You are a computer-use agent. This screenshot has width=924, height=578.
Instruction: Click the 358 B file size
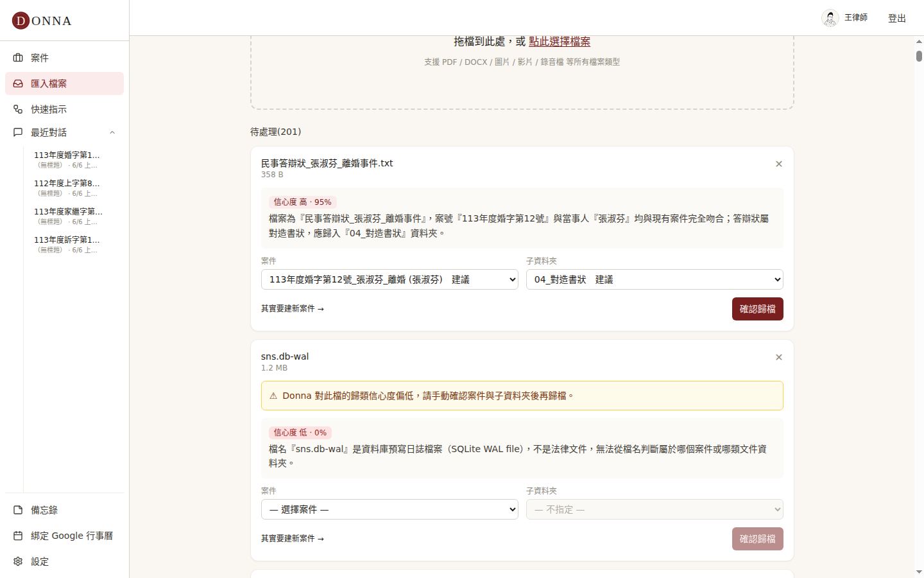click(272, 175)
